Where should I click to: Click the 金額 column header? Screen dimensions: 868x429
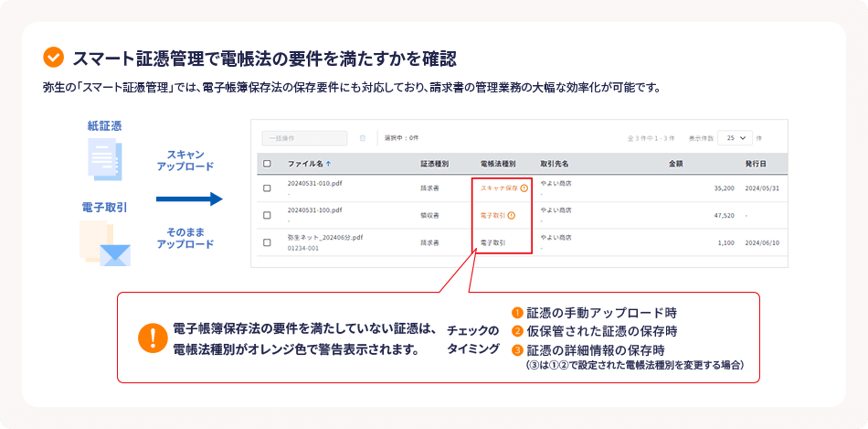pyautogui.click(x=675, y=164)
